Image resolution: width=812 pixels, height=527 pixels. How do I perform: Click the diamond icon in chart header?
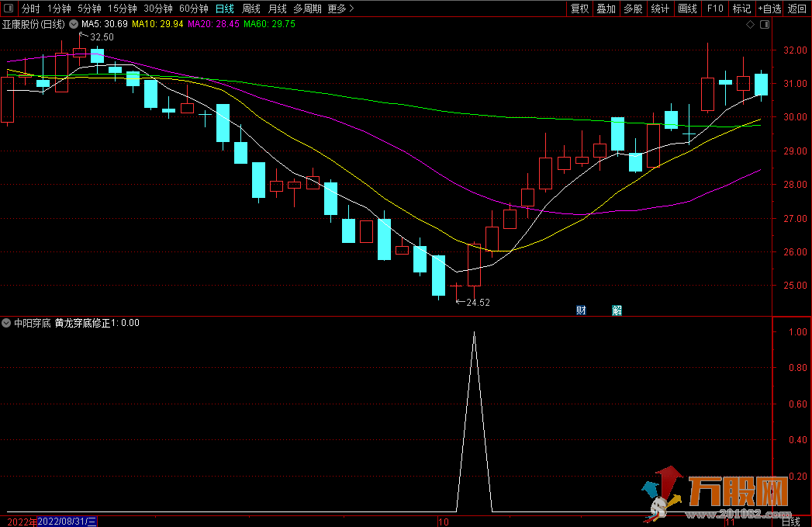point(750,24)
